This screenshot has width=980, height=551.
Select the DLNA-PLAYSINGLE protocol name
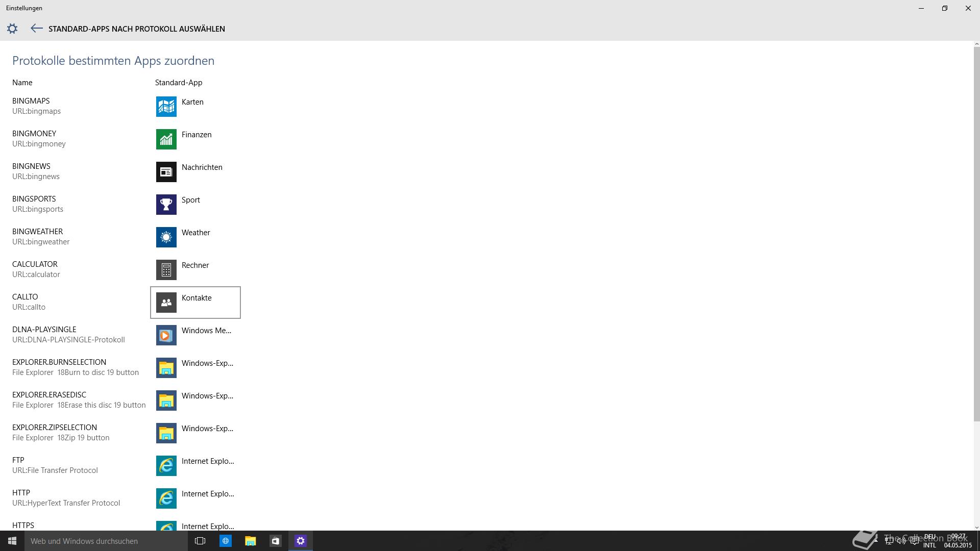(44, 330)
